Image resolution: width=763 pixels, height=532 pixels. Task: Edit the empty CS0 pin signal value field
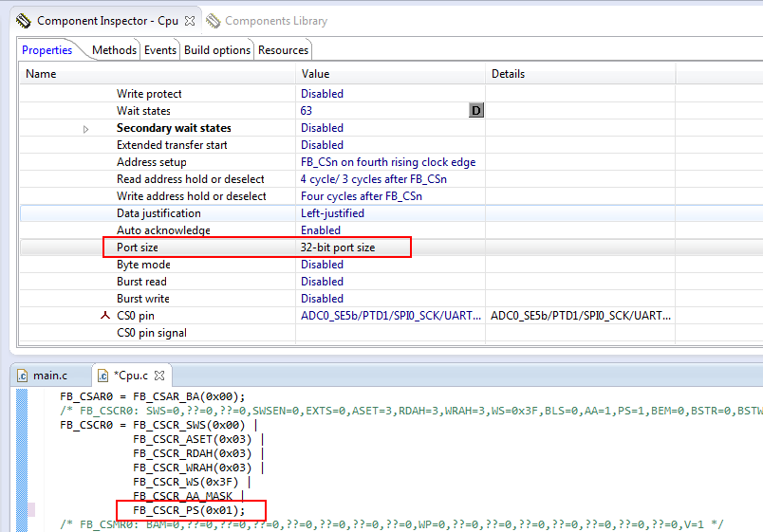(390, 333)
